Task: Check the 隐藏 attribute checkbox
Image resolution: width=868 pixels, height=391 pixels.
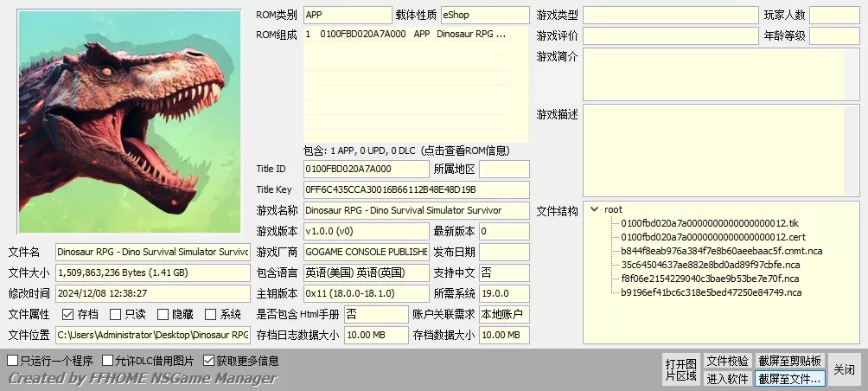Action: click(163, 315)
